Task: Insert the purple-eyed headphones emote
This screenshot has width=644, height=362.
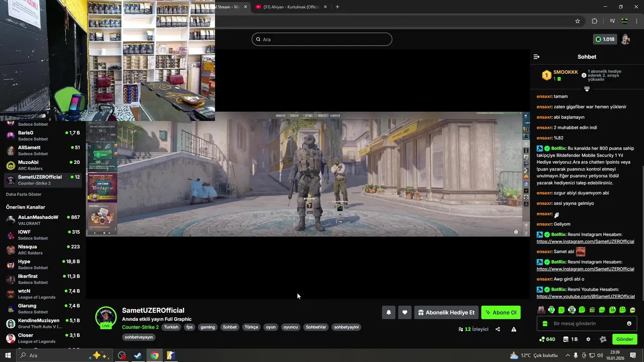Action: coord(572,310)
